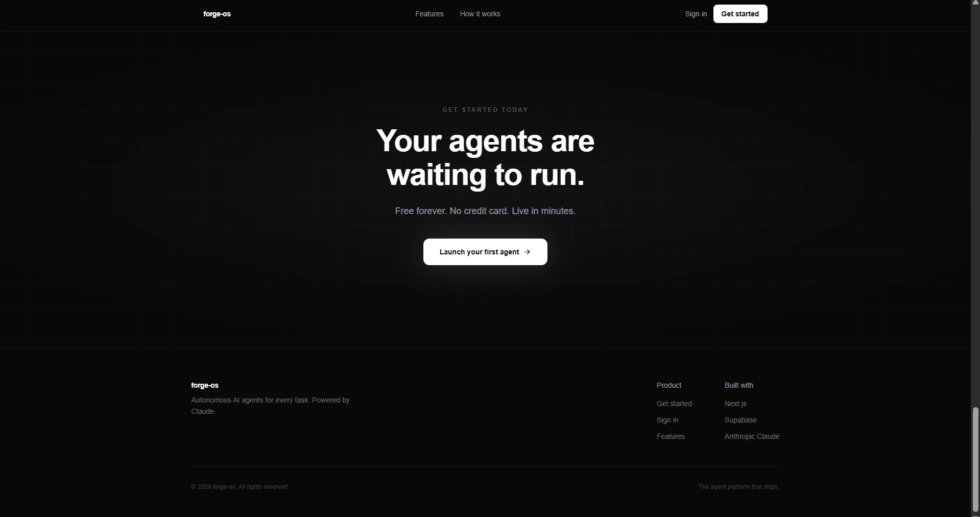Click the 'Free forever. No credit card.' subtitle
980x517 pixels.
485,211
